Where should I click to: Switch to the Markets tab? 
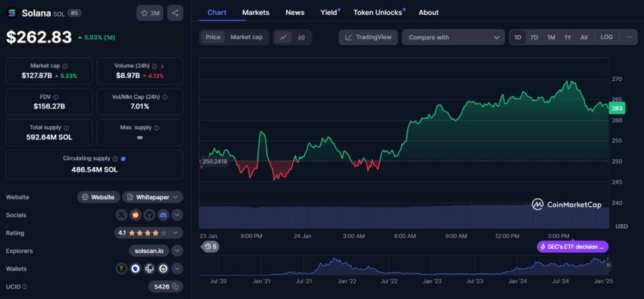pos(256,12)
